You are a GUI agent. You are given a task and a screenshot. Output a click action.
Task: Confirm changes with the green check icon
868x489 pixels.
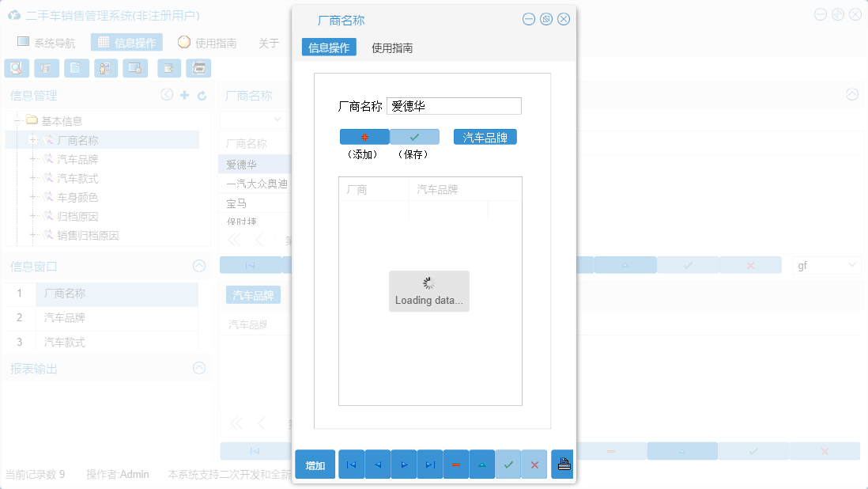pyautogui.click(x=509, y=464)
